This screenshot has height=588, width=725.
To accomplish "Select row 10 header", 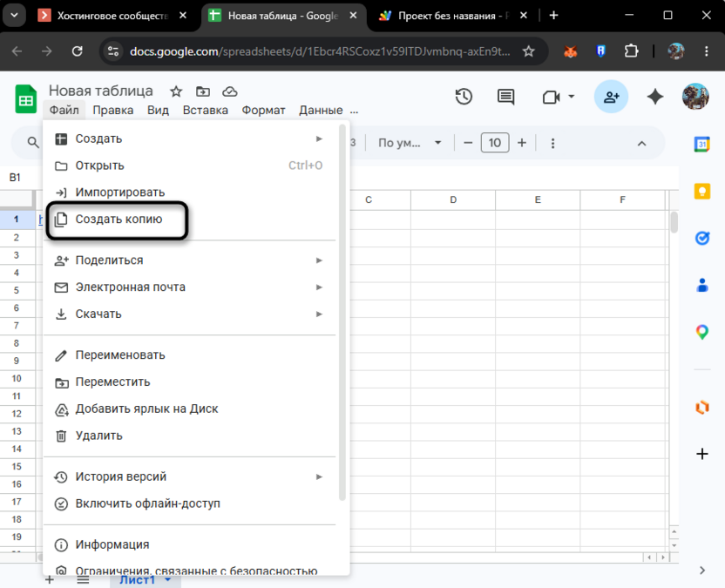I will click(17, 379).
